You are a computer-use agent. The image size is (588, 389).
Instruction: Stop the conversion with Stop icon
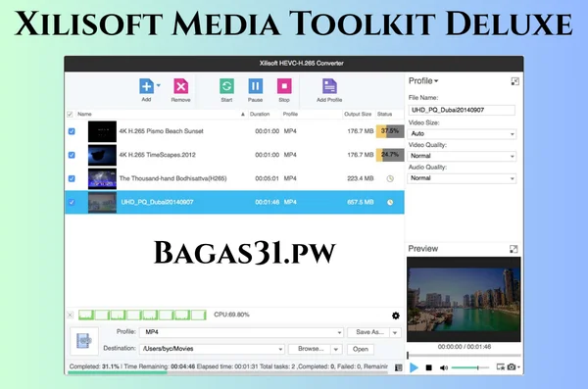[x=284, y=86]
